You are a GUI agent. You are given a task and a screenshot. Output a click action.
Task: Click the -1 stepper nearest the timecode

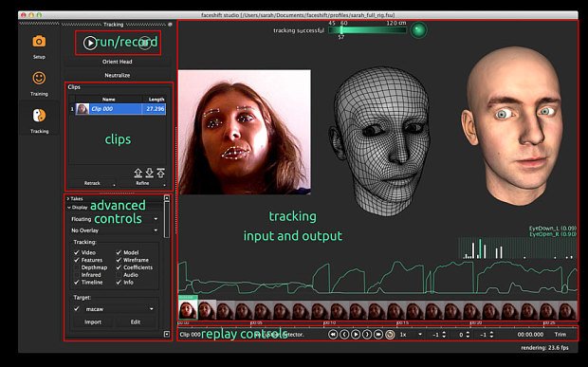click(x=487, y=334)
